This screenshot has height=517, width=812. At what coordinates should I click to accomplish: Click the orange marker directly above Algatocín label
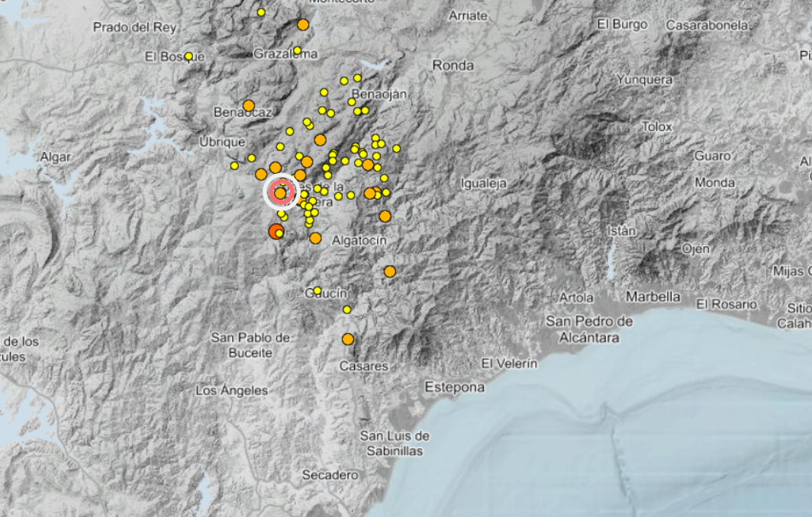tap(385, 217)
